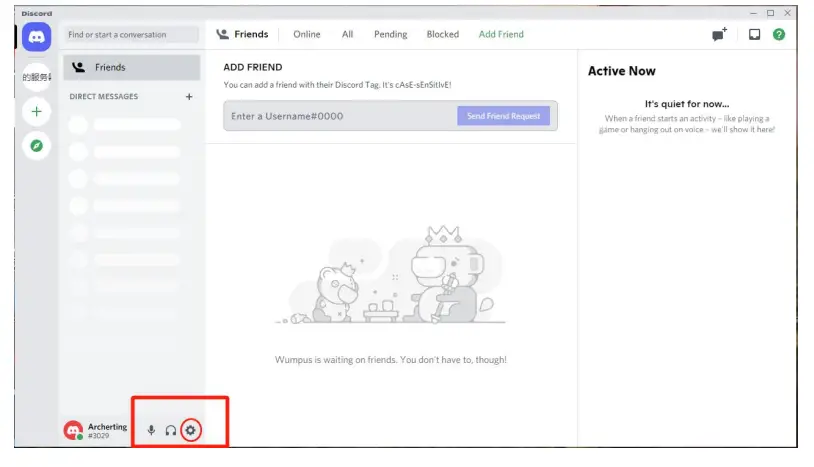Close the Discord window
This screenshot has height=467, width=814.
(788, 13)
